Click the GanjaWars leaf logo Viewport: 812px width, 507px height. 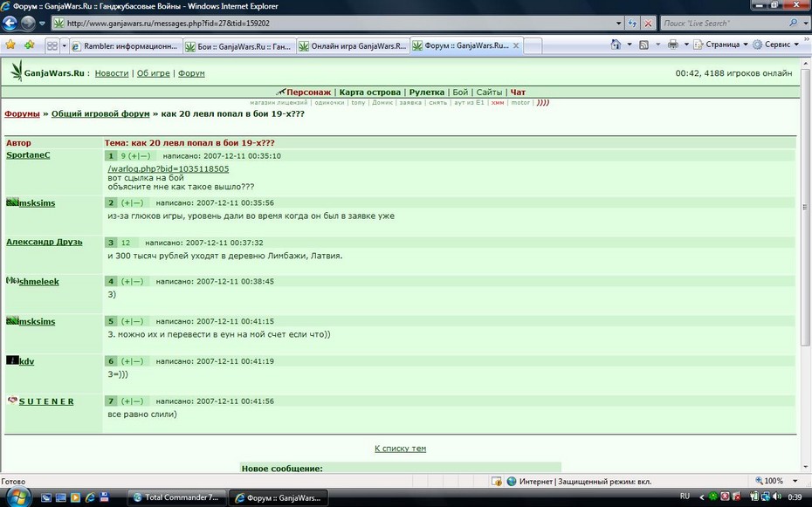17,71
